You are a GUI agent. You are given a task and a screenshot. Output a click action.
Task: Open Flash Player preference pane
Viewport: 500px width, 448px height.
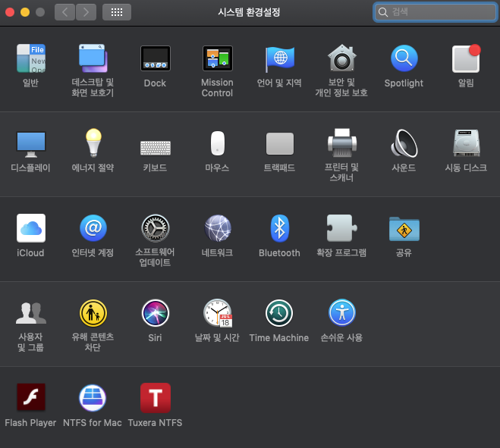pos(31,397)
